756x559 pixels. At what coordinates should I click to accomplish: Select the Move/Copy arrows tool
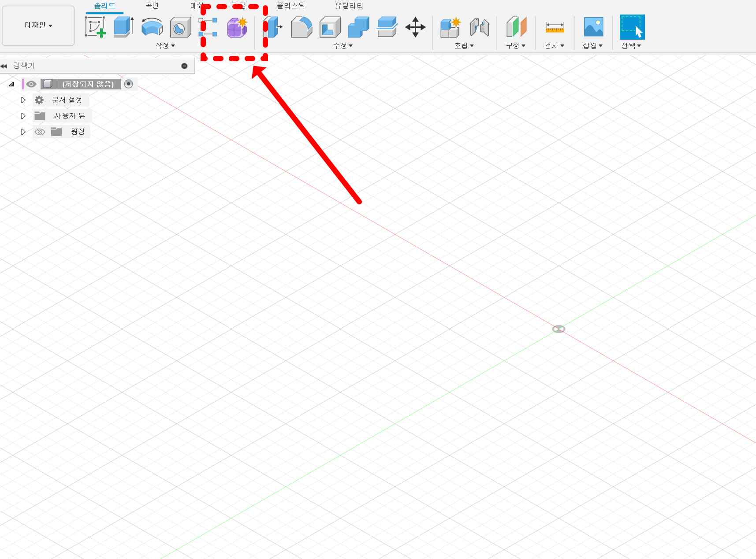point(415,27)
